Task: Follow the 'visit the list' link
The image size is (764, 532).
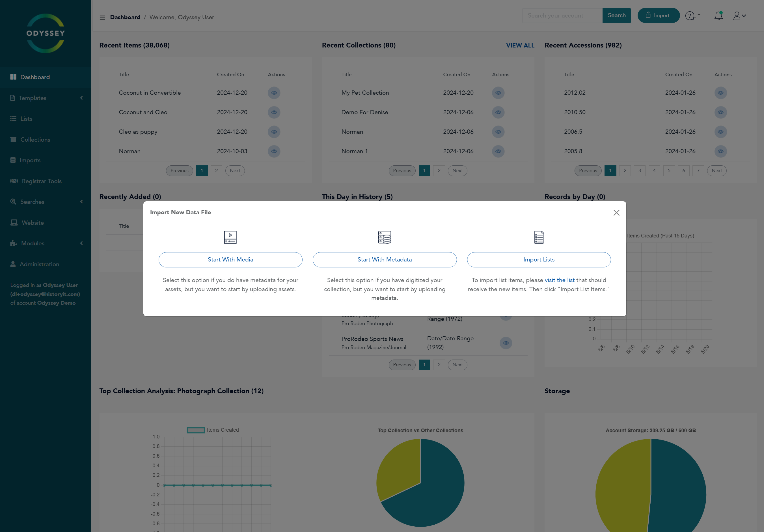Action: pyautogui.click(x=559, y=280)
